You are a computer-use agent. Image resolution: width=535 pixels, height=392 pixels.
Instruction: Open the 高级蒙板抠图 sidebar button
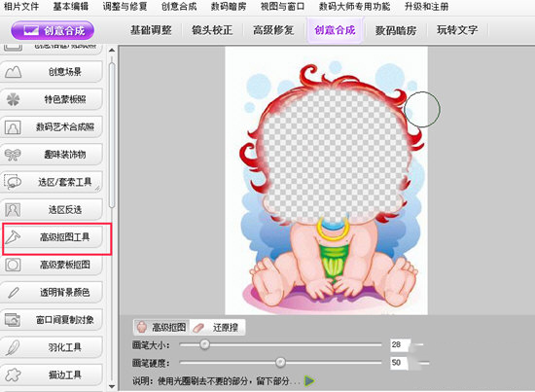pos(52,265)
